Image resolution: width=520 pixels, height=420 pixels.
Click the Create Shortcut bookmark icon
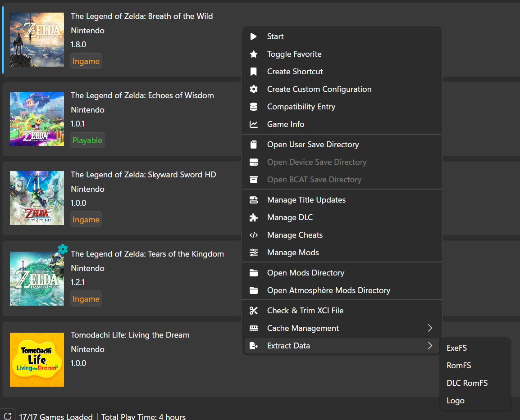click(253, 72)
